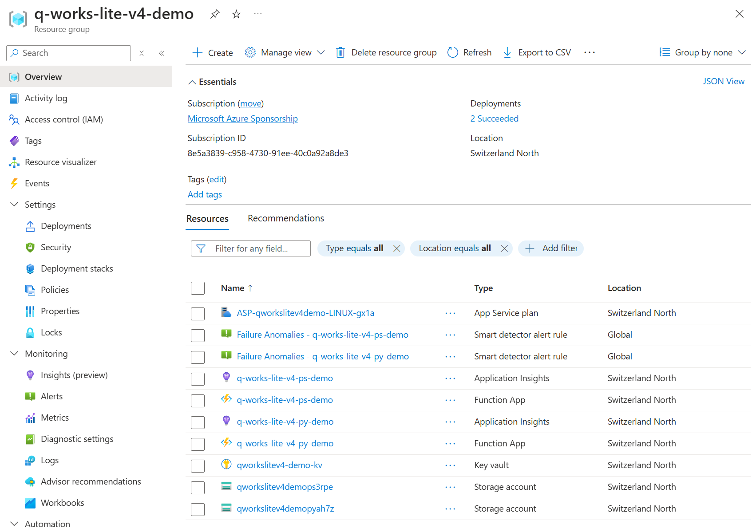Viewport: 756px width, 532px height.
Task: Open Tags in the sidebar
Action: (33, 141)
